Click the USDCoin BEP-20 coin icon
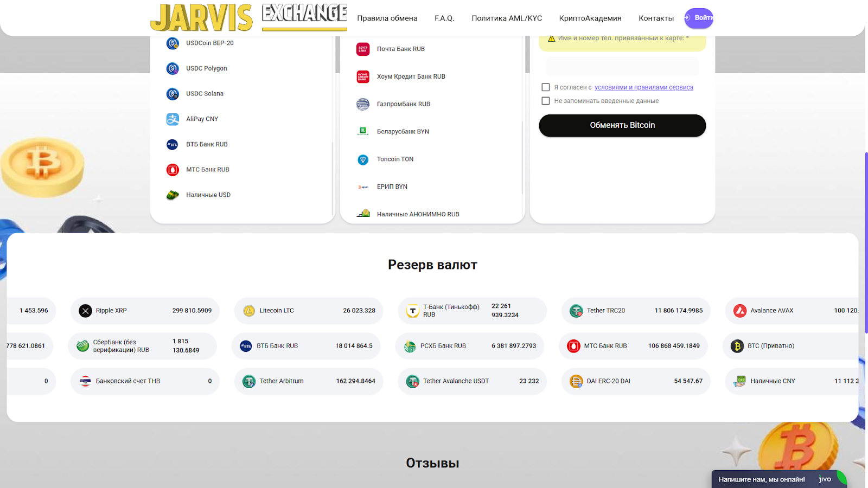Image resolution: width=868 pixels, height=488 pixels. (x=173, y=43)
